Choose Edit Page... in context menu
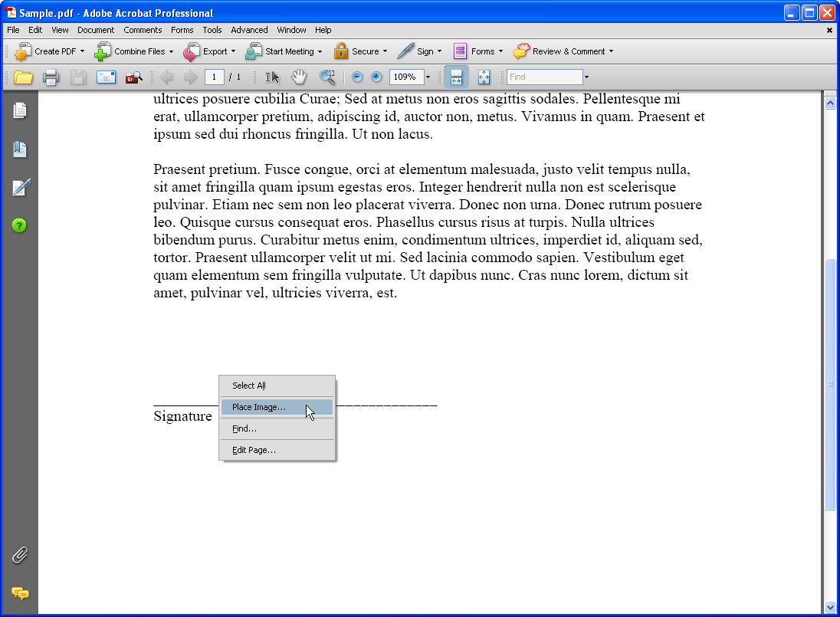Viewport: 840px width, 617px height. pyautogui.click(x=277, y=450)
